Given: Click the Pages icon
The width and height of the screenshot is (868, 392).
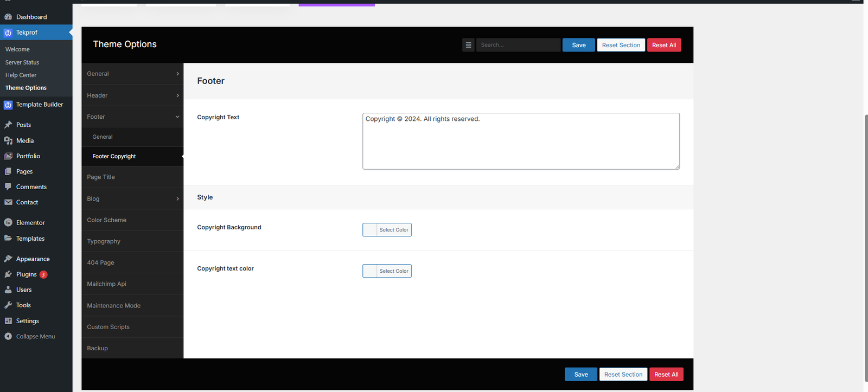Looking at the screenshot, I should click(x=8, y=171).
